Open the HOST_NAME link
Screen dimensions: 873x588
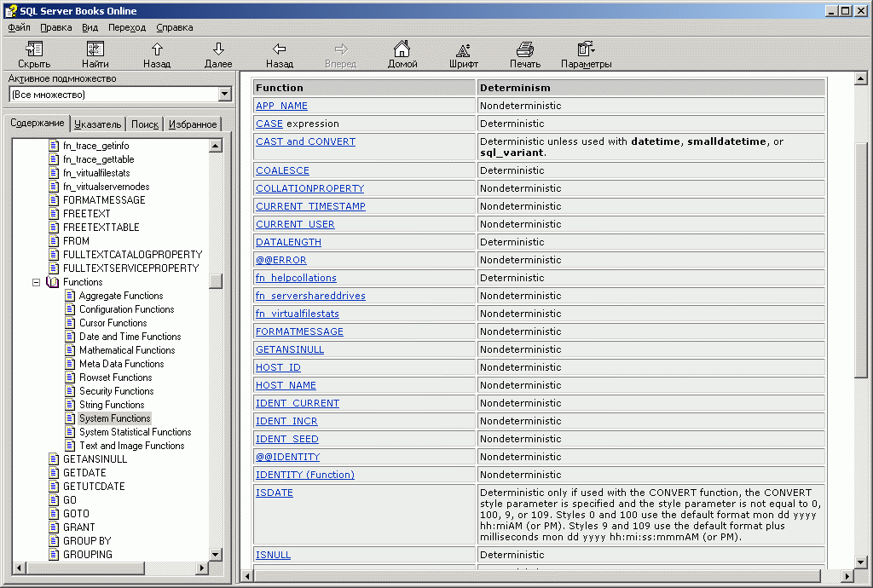(286, 385)
